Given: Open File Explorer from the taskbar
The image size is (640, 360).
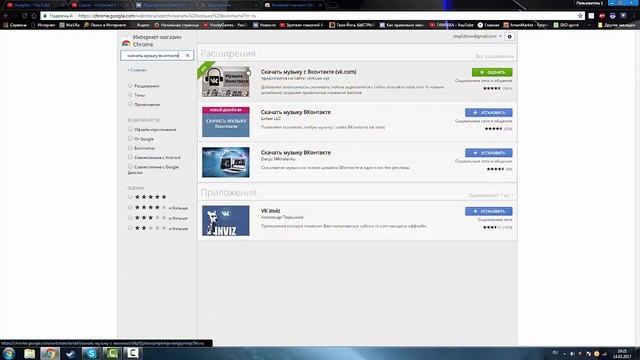Looking at the screenshot, I should pos(29,353).
